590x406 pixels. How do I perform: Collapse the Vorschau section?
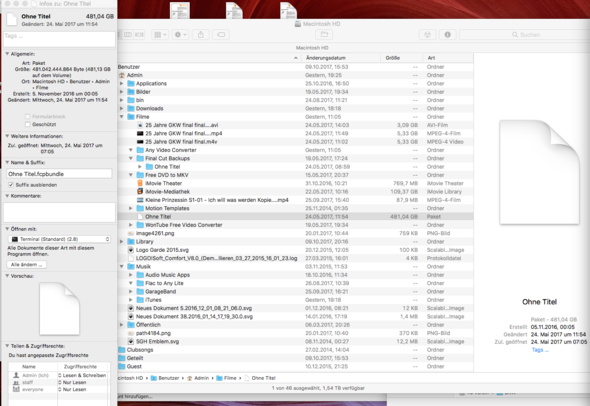tap(7, 276)
